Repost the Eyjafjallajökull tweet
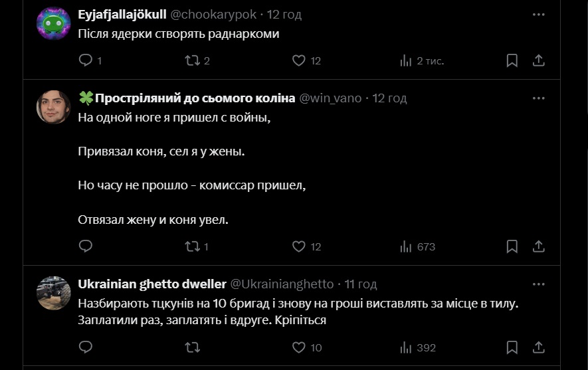This screenshot has height=370, width=588. (x=192, y=60)
